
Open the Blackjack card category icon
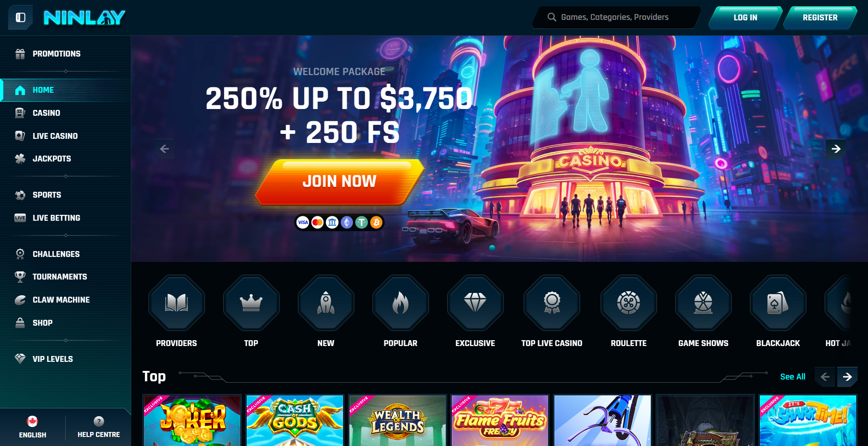tap(778, 303)
